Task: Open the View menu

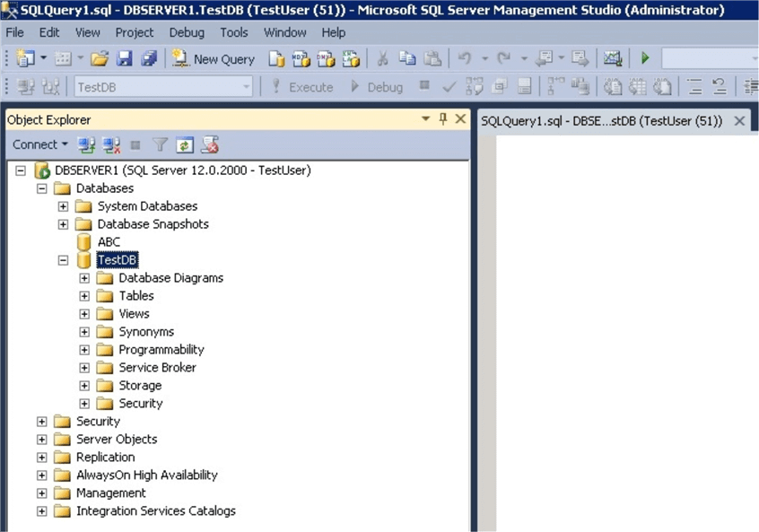Action: 88,32
